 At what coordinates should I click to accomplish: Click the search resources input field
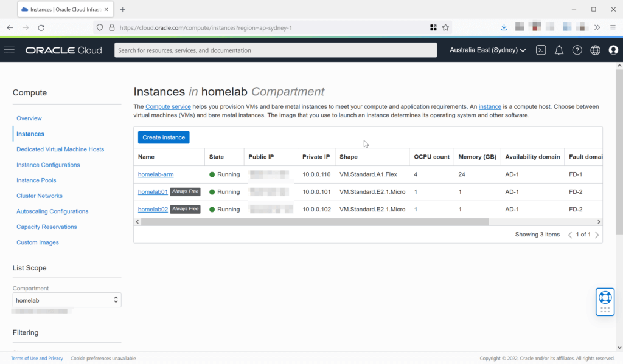[x=276, y=50]
